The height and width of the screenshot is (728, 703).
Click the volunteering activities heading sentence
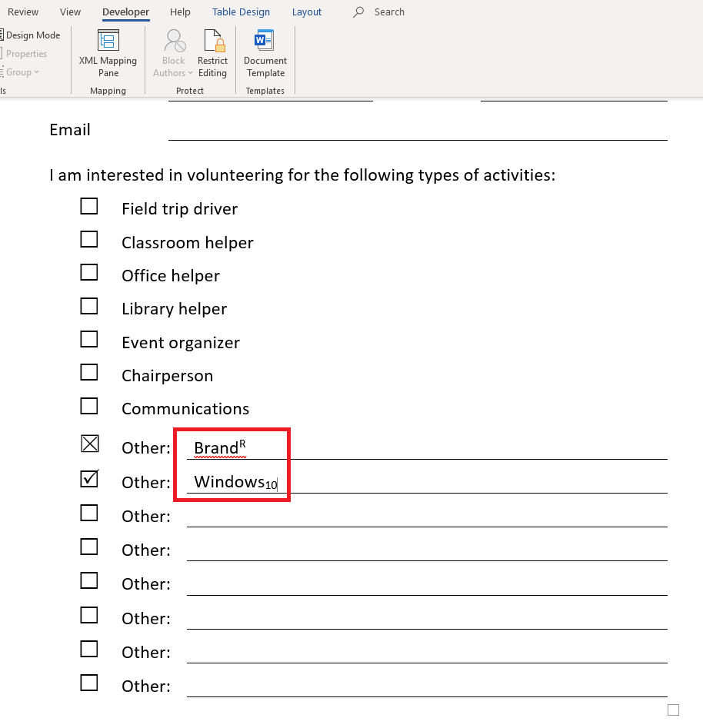click(302, 175)
